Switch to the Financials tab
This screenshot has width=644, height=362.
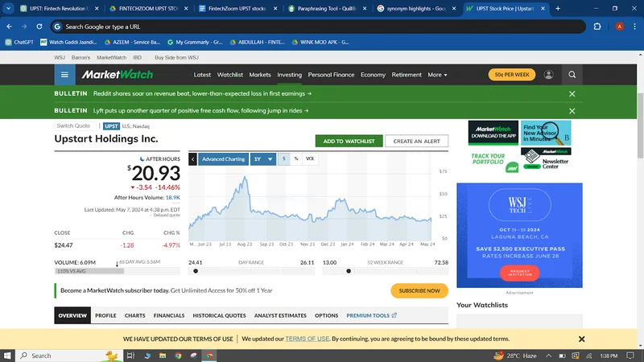(169, 315)
